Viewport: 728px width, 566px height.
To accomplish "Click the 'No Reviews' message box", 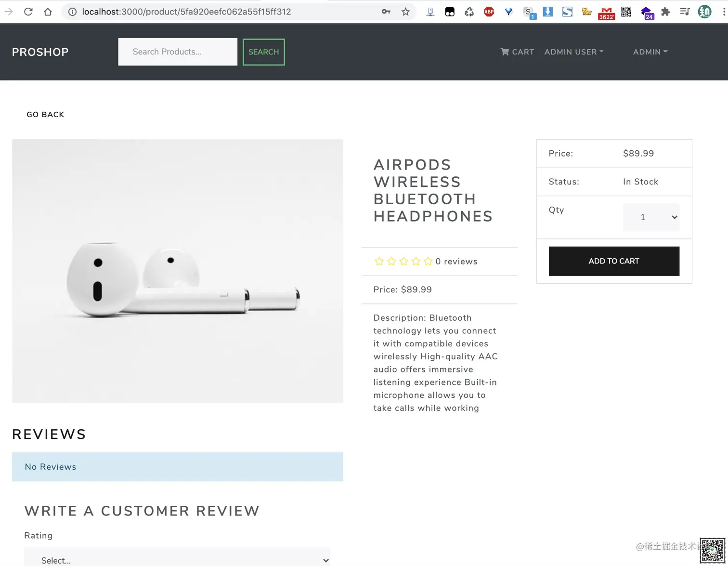I will tap(178, 467).
